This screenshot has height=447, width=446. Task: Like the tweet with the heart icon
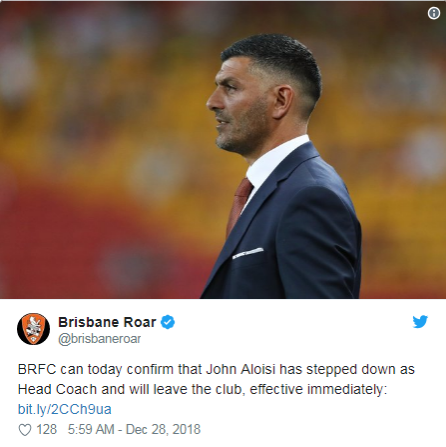[x=25, y=430]
